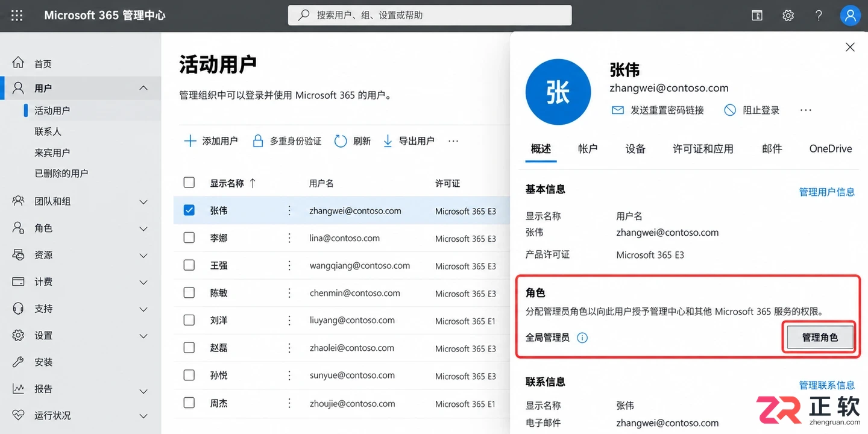
Task: Check the 王强 row checkbox
Action: pos(189,265)
